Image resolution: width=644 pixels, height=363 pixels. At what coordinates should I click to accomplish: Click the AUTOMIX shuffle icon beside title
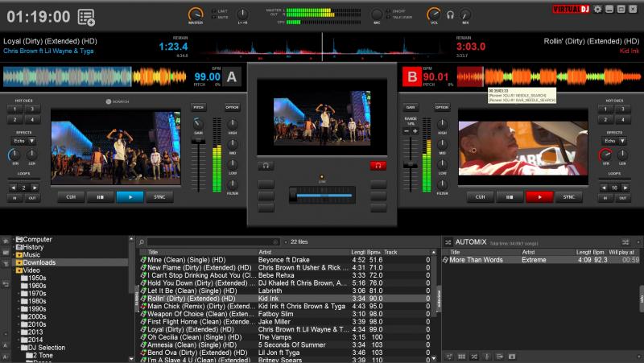(x=448, y=242)
